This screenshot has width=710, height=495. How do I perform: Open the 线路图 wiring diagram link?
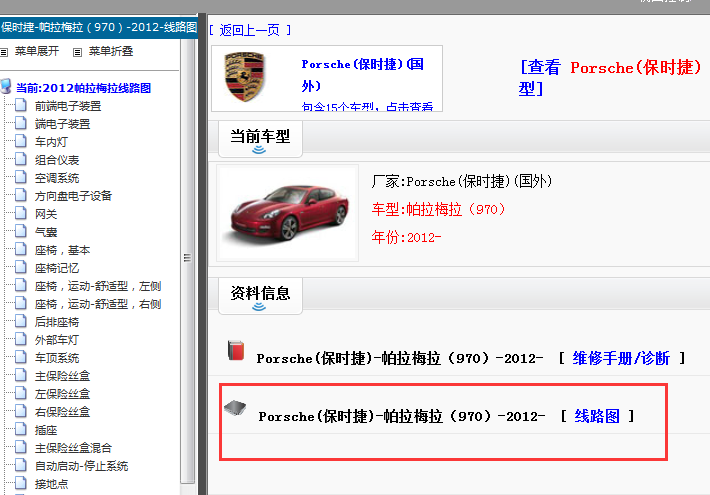pyautogui.click(x=597, y=416)
